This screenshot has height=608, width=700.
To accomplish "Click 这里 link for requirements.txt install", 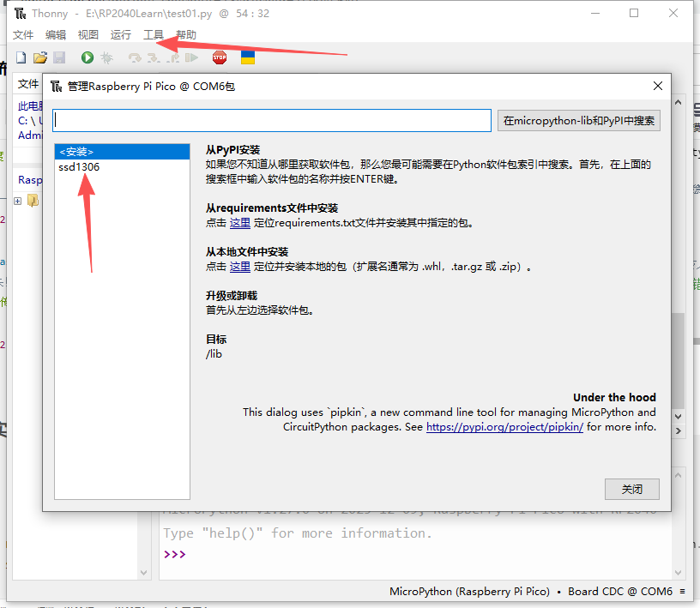I will [x=239, y=223].
